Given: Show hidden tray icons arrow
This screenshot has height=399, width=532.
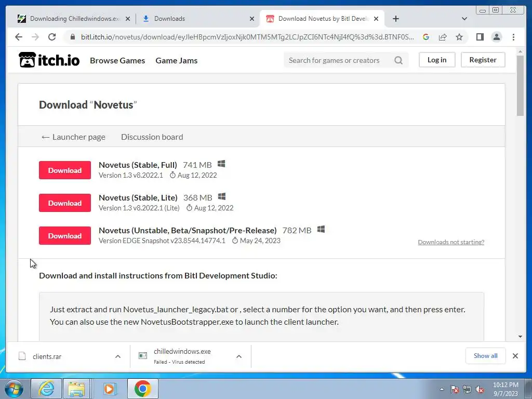Looking at the screenshot, I should tap(442, 389).
